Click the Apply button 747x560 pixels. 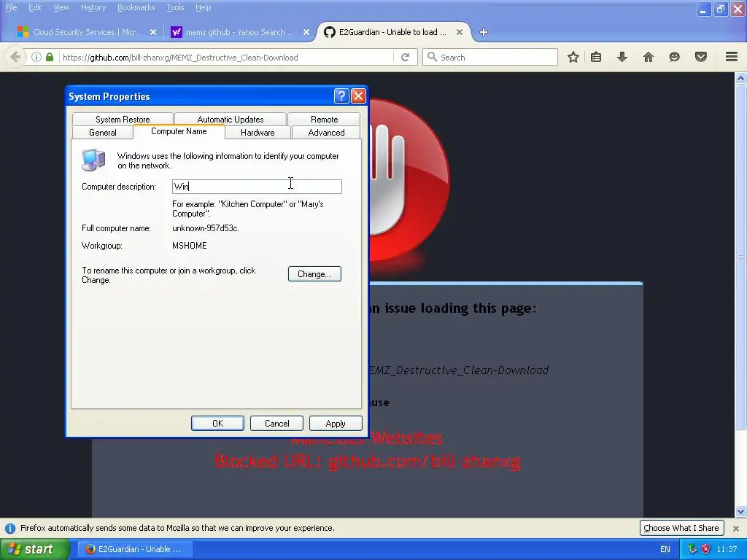[336, 424]
